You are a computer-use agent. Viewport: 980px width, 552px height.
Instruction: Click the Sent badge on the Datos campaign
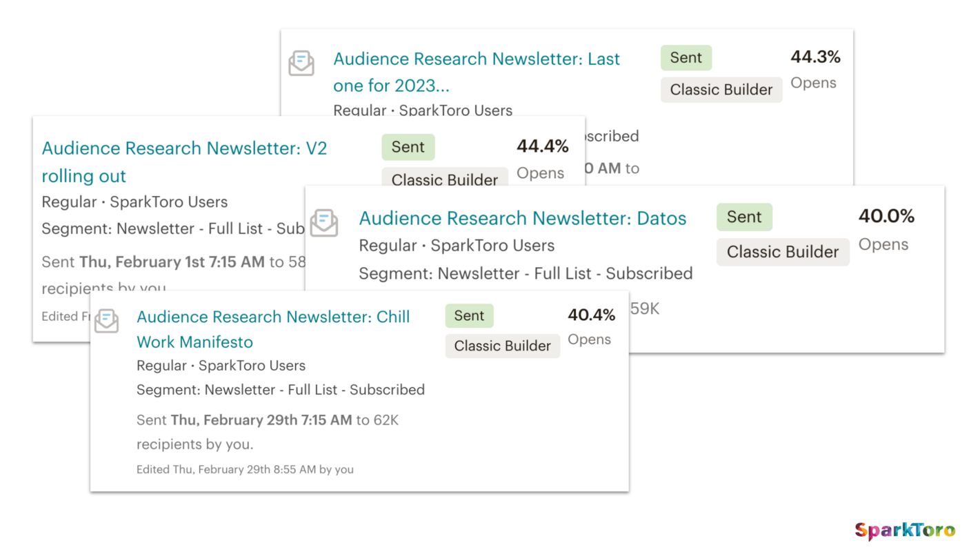tap(744, 217)
